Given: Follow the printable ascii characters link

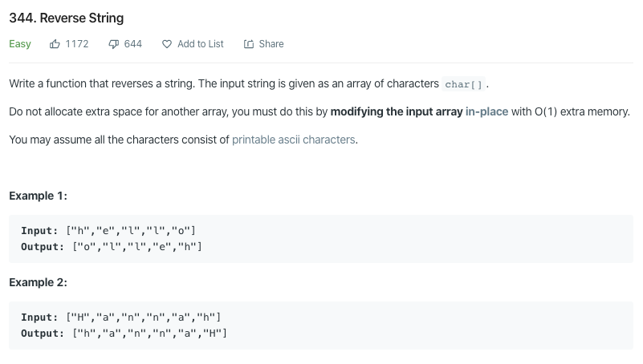Looking at the screenshot, I should tap(293, 140).
